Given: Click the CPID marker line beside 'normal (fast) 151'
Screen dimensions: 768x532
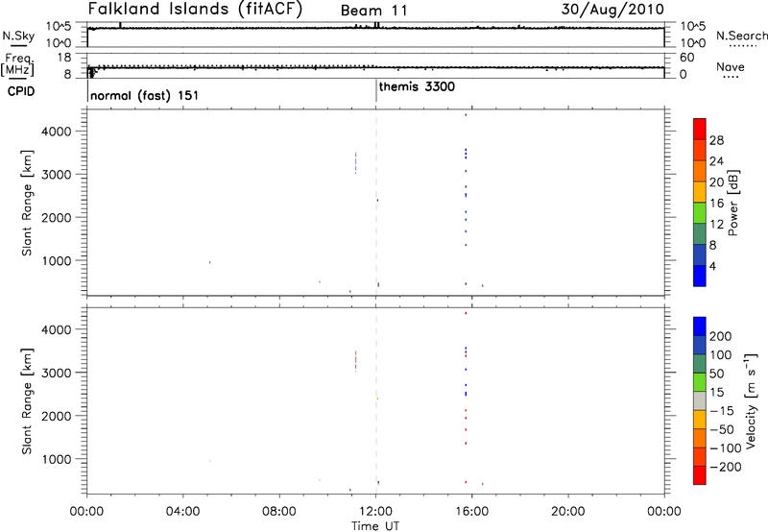Looking at the screenshot, I should [87, 90].
